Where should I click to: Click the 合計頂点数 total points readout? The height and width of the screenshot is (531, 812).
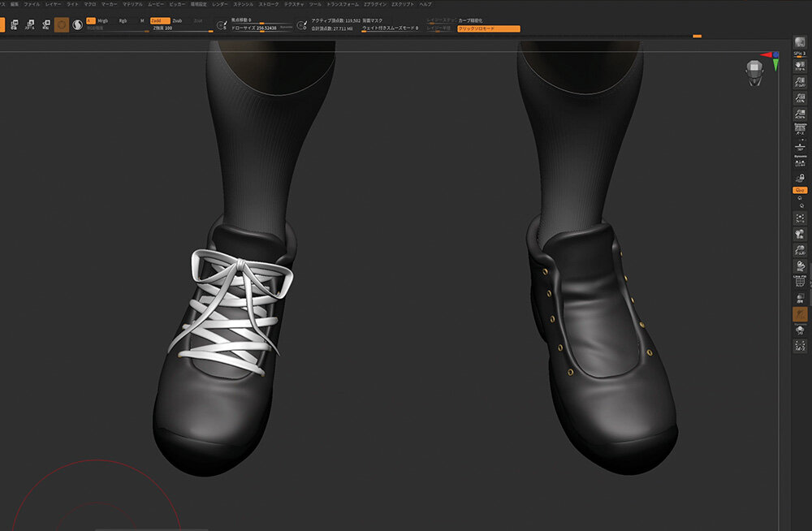(x=331, y=28)
